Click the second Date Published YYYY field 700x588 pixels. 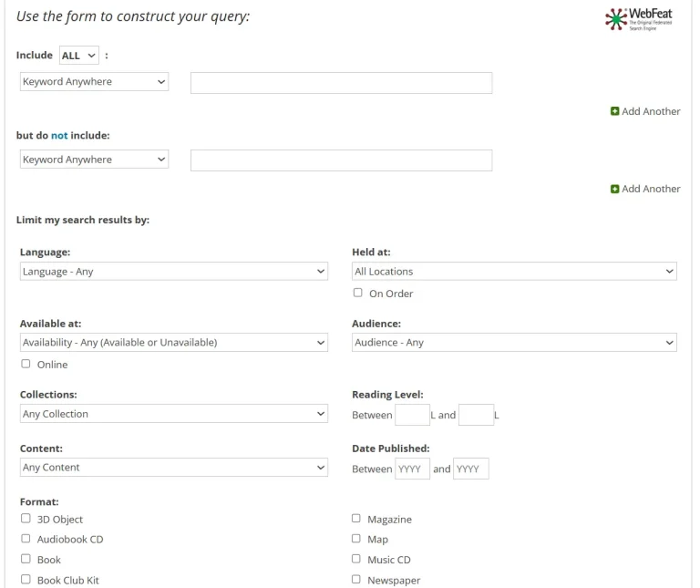(471, 469)
